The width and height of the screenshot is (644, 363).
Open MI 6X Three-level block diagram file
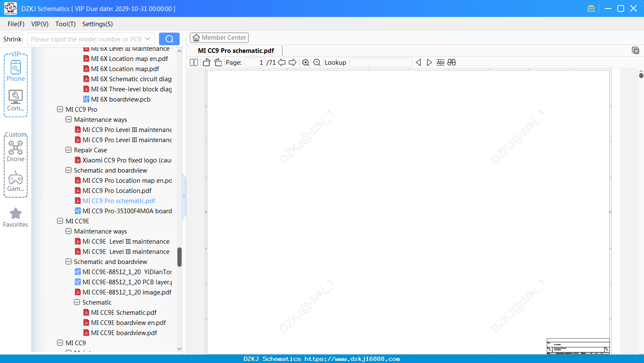click(x=127, y=89)
